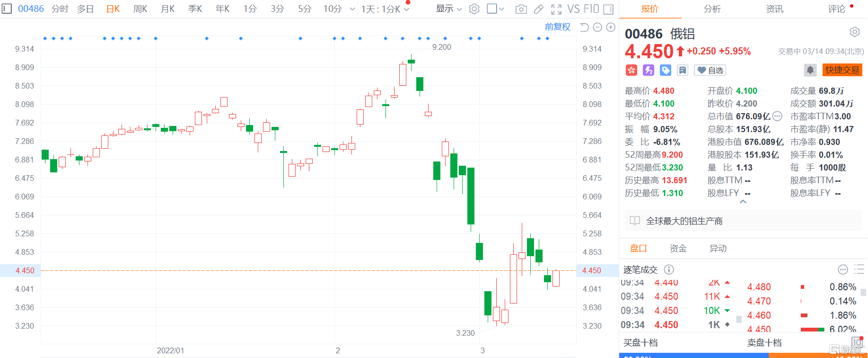868x358 pixels.
Task: Select the drawing pencil tool
Action: click(x=538, y=9)
